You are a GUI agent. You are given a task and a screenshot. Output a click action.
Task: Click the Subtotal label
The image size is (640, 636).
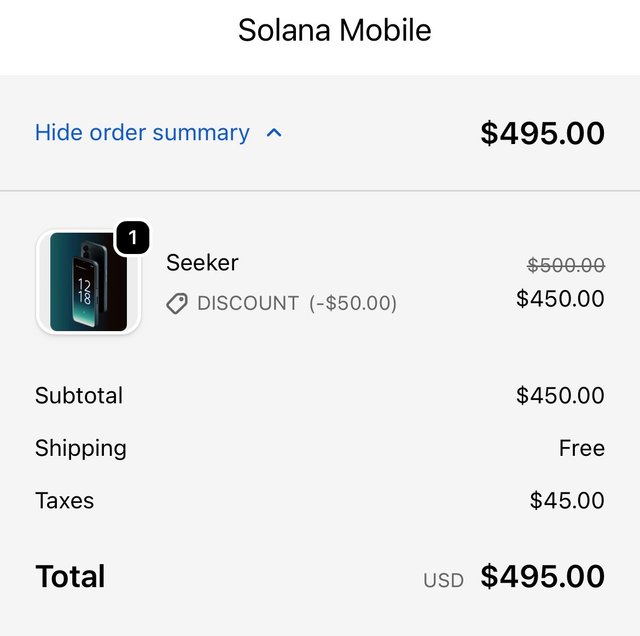pos(79,395)
